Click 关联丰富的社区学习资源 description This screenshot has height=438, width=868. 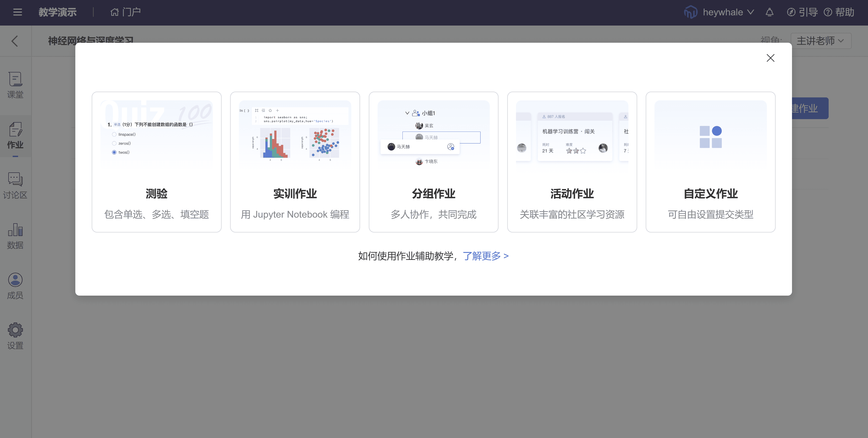tap(572, 214)
